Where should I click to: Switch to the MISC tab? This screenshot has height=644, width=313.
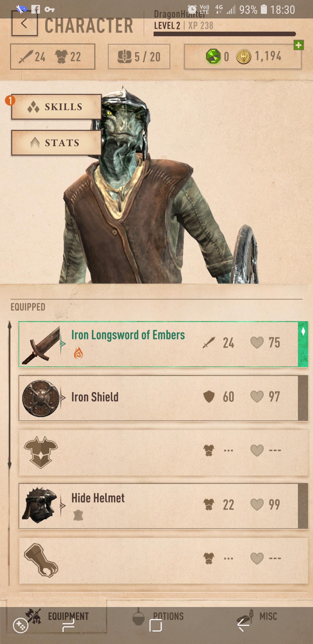pyautogui.click(x=257, y=616)
